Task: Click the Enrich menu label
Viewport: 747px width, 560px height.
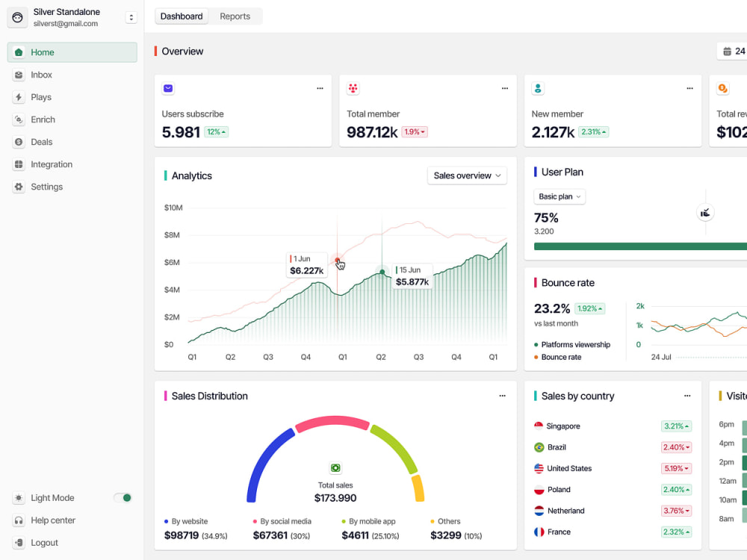Action: (x=43, y=119)
